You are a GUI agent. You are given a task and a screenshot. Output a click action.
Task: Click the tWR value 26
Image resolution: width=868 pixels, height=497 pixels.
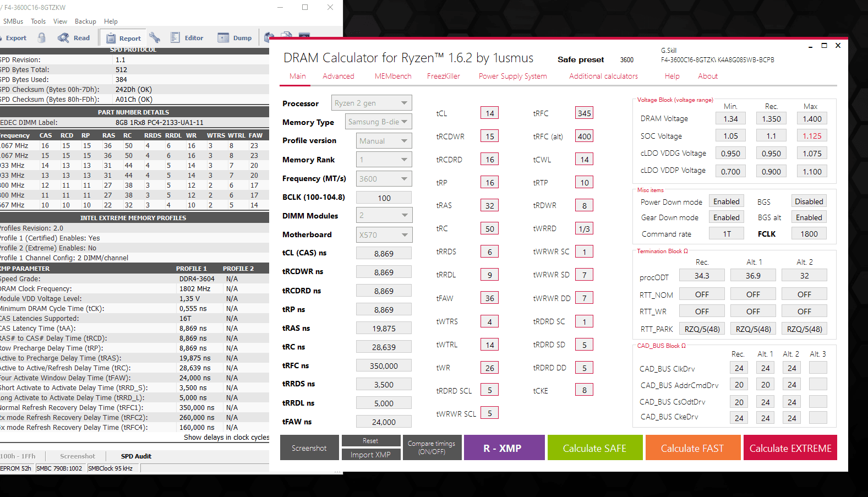click(490, 368)
